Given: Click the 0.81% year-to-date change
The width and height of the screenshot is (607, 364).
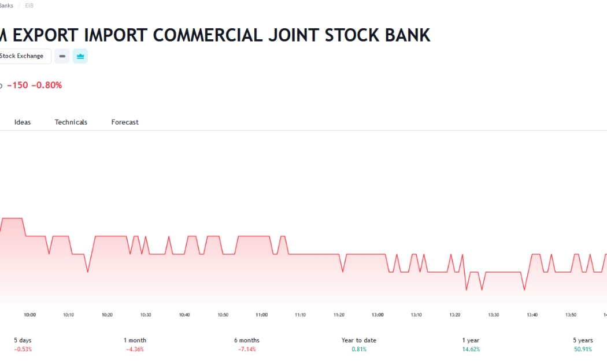Looking at the screenshot, I should point(359,350).
